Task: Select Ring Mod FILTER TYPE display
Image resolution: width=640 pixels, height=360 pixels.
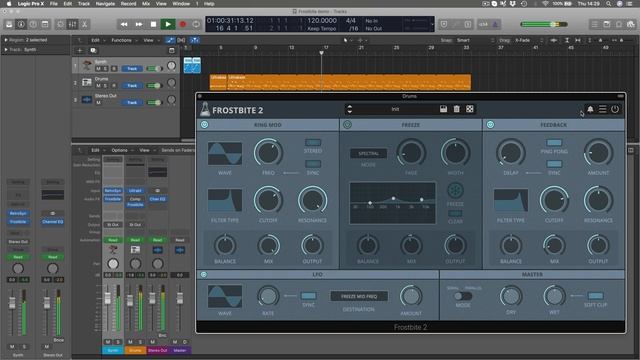Action: tap(225, 200)
